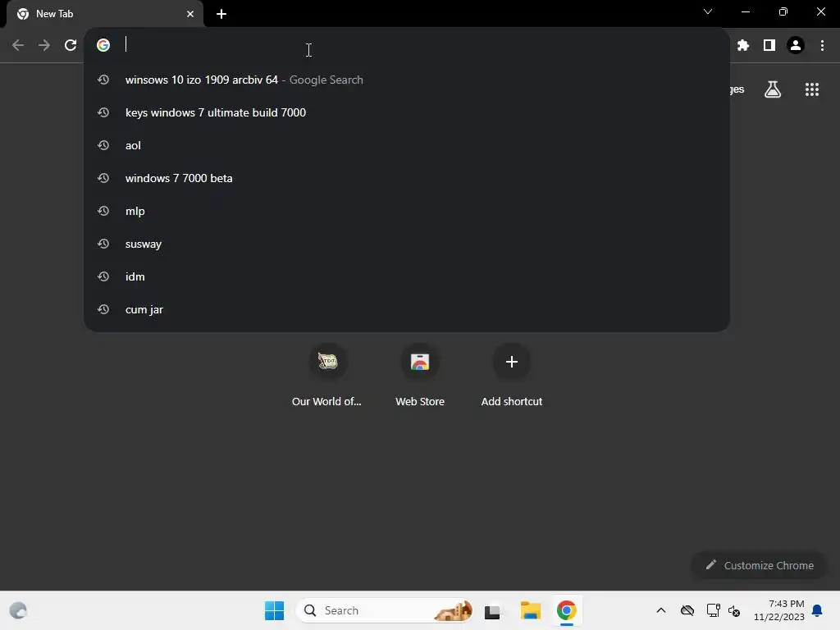The width and height of the screenshot is (840, 630).
Task: Click the network display tray icon
Action: [x=713, y=610]
